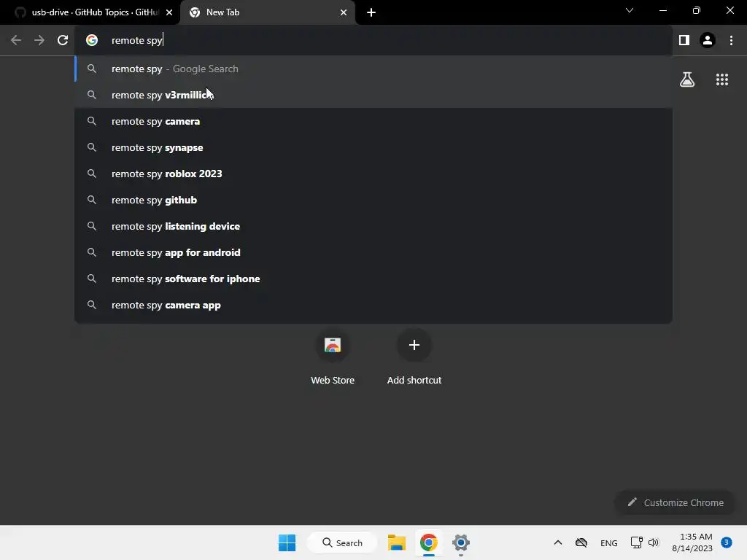
Task: Open Settings gear in taskbar
Action: [x=461, y=542]
